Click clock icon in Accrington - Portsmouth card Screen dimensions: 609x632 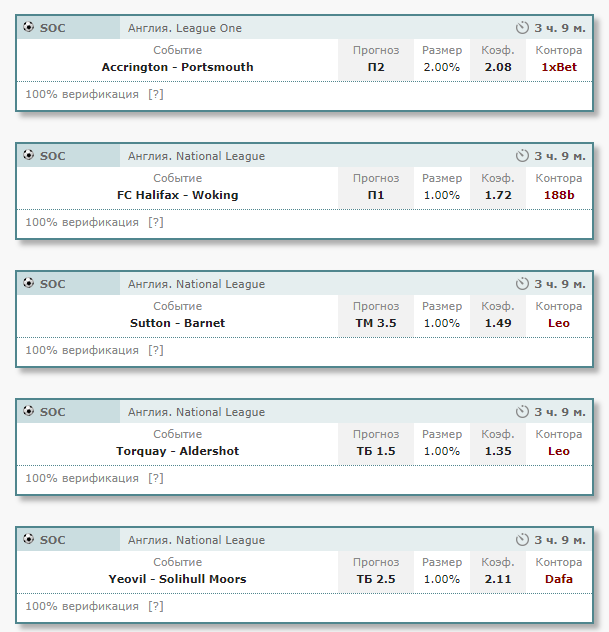click(522, 28)
